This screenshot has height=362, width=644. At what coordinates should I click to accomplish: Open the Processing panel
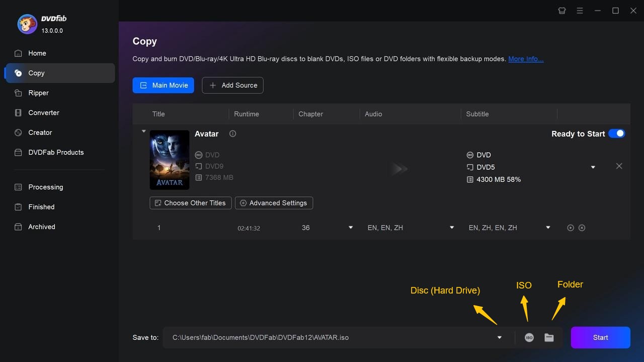point(45,187)
